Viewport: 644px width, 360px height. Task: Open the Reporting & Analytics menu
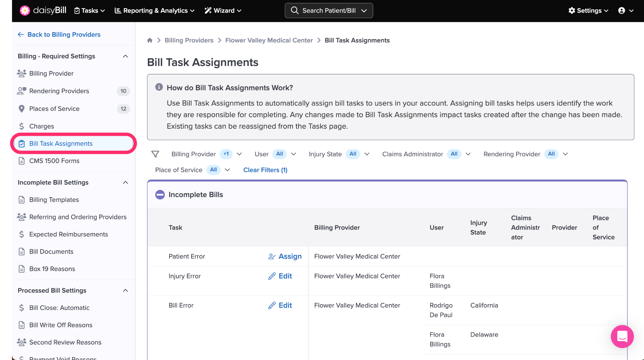click(154, 10)
